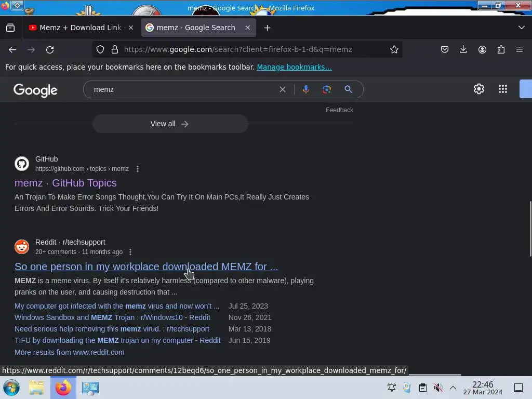The width and height of the screenshot is (532, 399).
Task: Open the Downloads panel
Action: click(x=463, y=49)
